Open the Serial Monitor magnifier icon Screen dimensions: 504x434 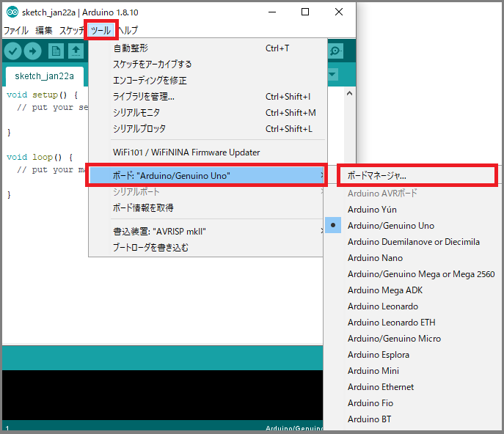click(x=335, y=51)
